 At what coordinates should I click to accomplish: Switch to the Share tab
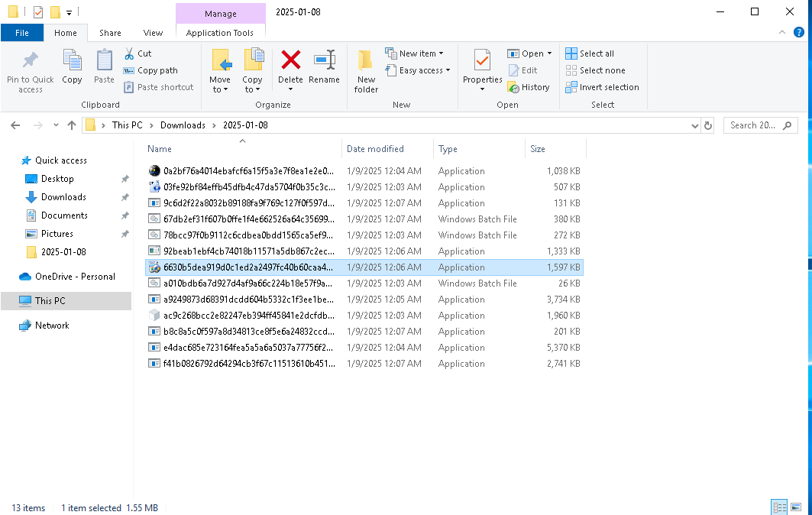[110, 33]
